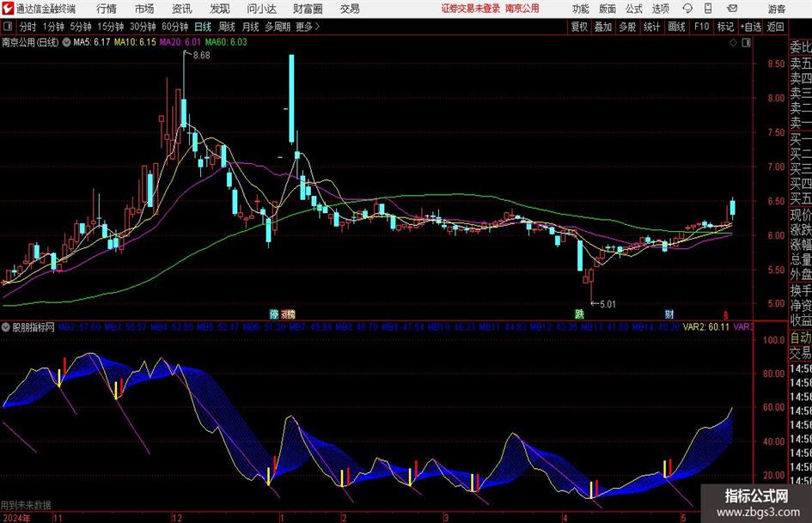Open the 版面 menu

[x=607, y=9]
